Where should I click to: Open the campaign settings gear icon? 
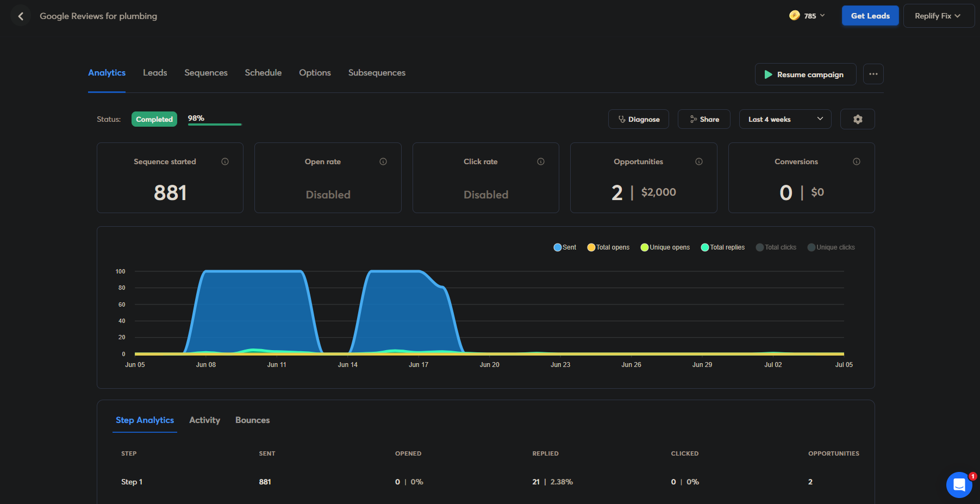[x=857, y=119]
